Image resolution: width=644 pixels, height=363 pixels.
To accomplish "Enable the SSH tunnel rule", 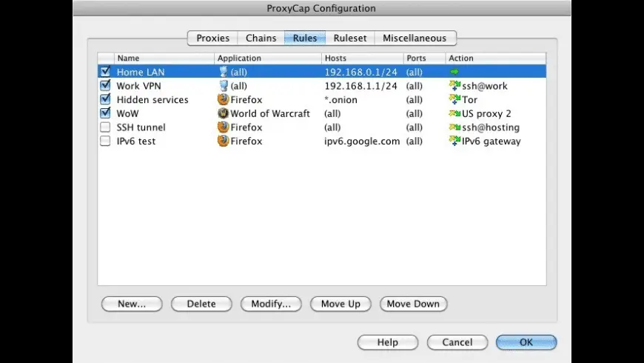I will point(105,127).
